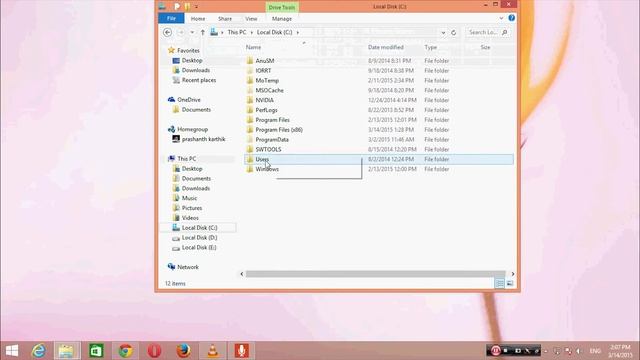Open Opera browser from taskbar
Viewport: 640px width, 360px height.
click(x=154, y=351)
